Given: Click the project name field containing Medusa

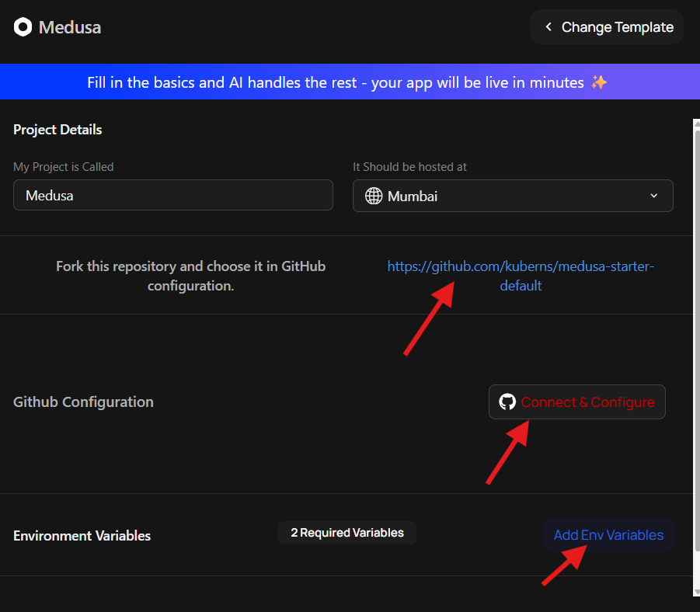Looking at the screenshot, I should click(173, 195).
